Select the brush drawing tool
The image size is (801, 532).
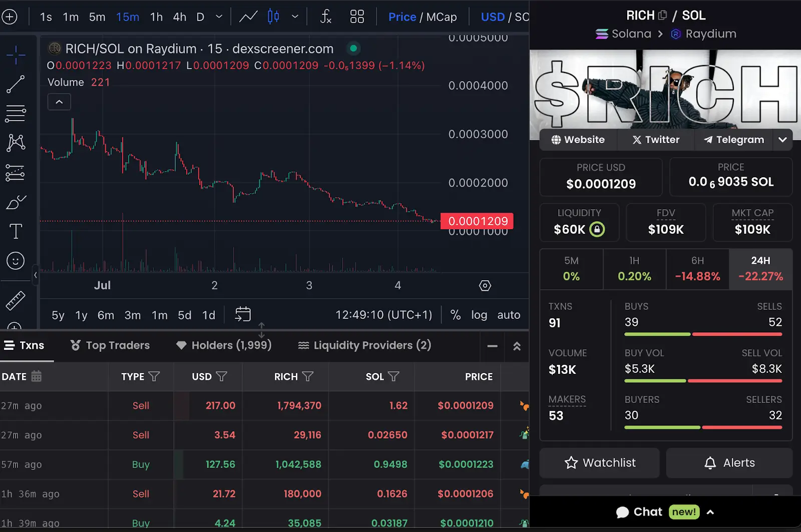pyautogui.click(x=16, y=202)
